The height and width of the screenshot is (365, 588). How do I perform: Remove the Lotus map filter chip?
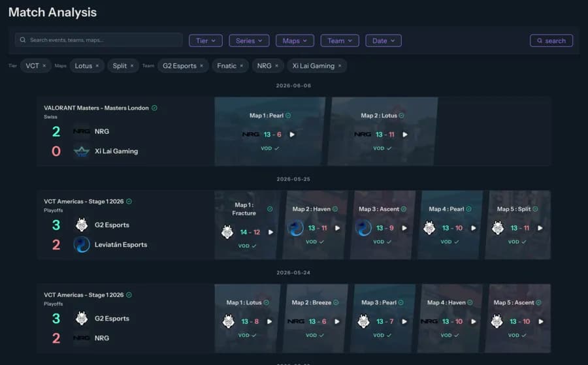[x=97, y=66]
